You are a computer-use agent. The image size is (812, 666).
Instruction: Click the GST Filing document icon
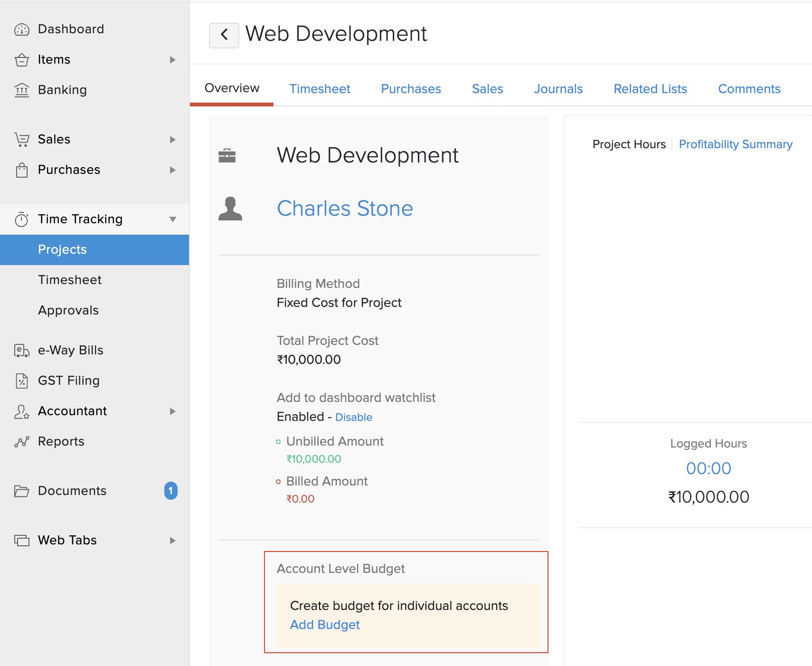pos(22,381)
